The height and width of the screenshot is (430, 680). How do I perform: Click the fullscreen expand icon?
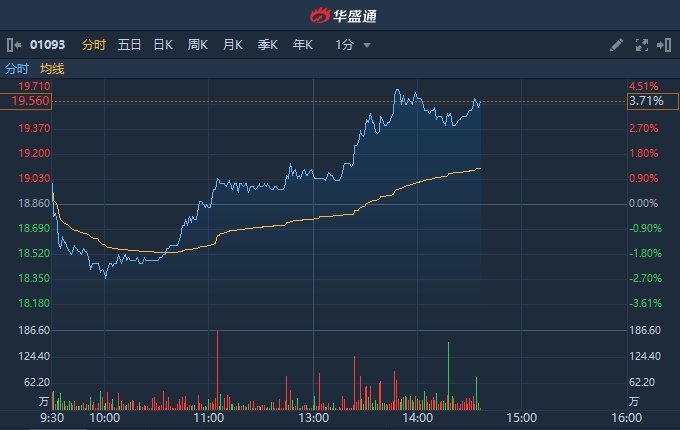click(642, 45)
